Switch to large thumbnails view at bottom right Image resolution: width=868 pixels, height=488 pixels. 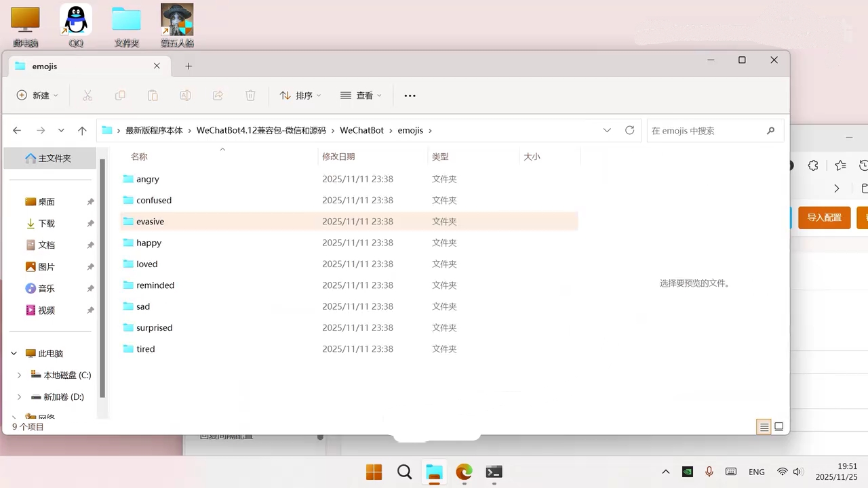click(778, 426)
